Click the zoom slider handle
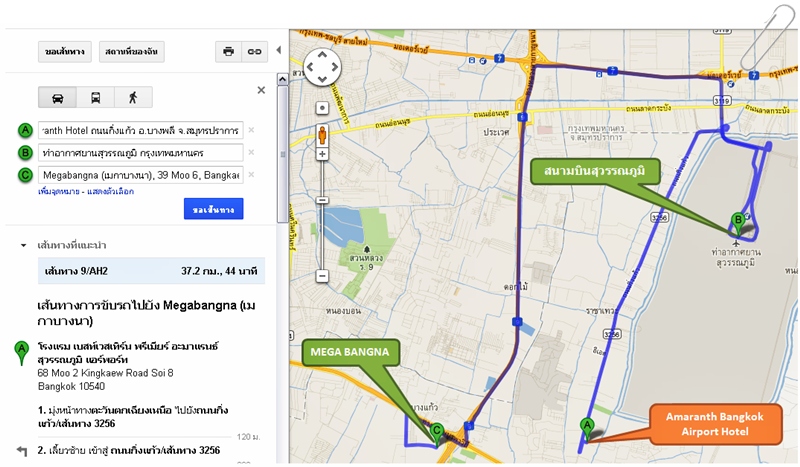The image size is (800, 467). tap(322, 200)
